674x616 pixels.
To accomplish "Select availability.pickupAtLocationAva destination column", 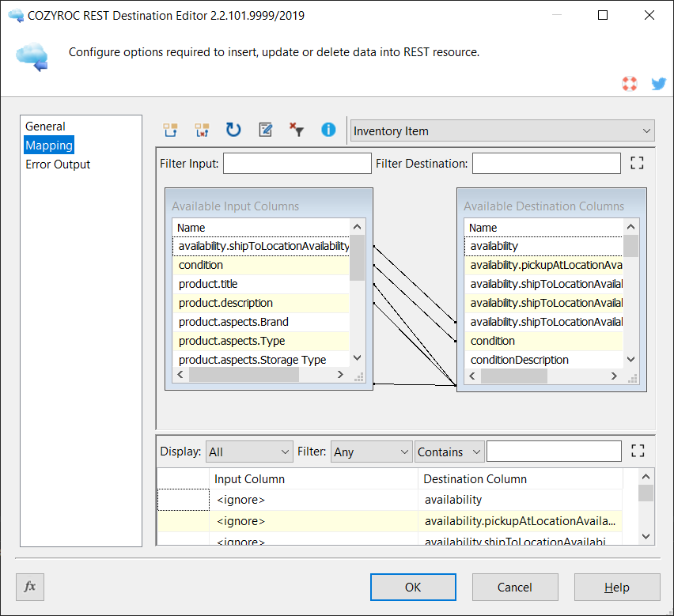I will tap(543, 265).
